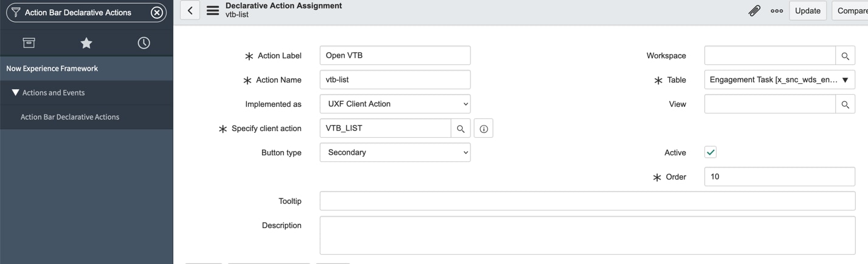Uncheck the Active checkbox
868x264 pixels.
point(711,152)
